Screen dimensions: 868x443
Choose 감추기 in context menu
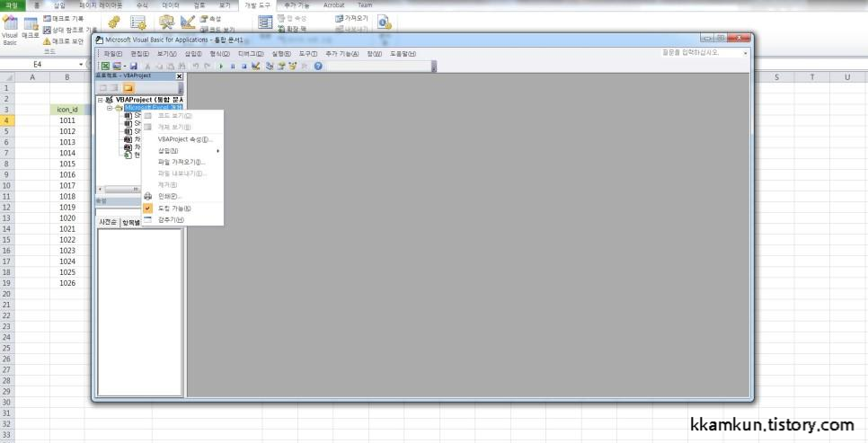coord(182,220)
